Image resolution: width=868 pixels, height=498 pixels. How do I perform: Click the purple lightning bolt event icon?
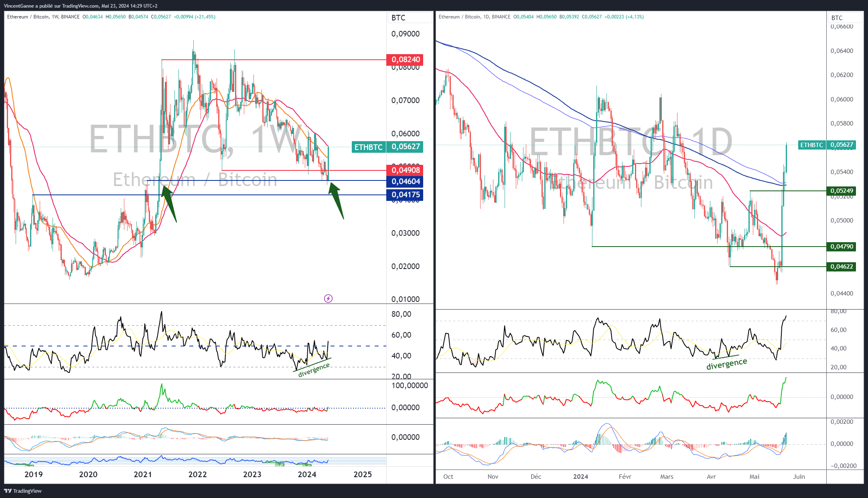pyautogui.click(x=328, y=298)
